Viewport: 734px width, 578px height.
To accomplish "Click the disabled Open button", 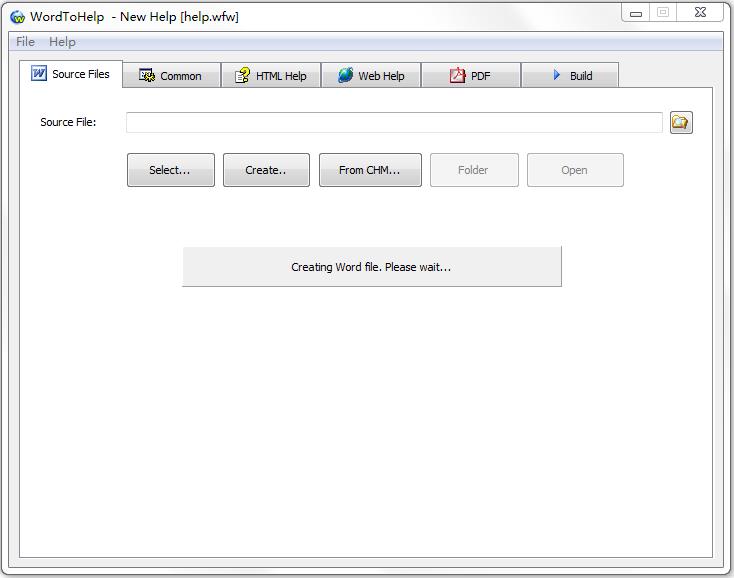I will click(x=575, y=170).
